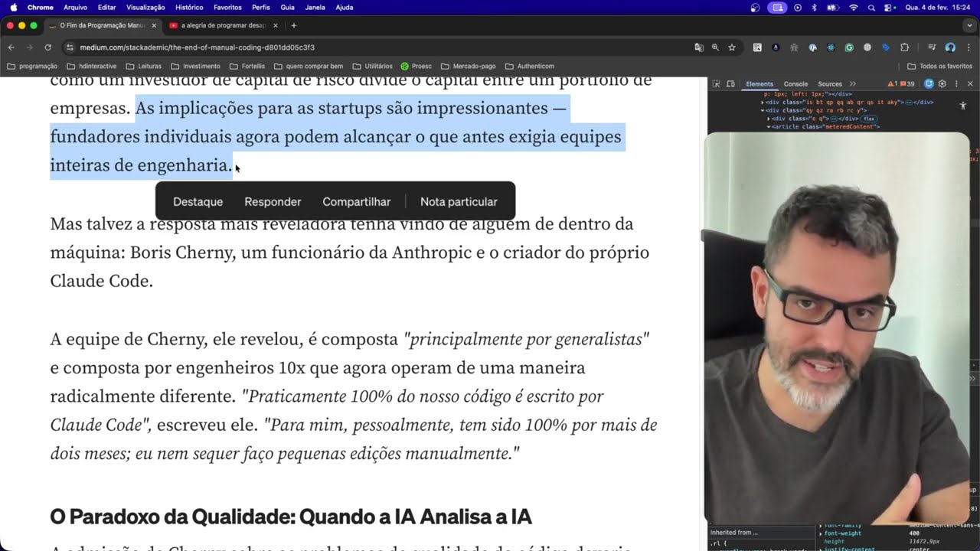The height and width of the screenshot is (551, 980).
Task: Click the React Developer Tools extension icon
Action: (x=831, y=47)
